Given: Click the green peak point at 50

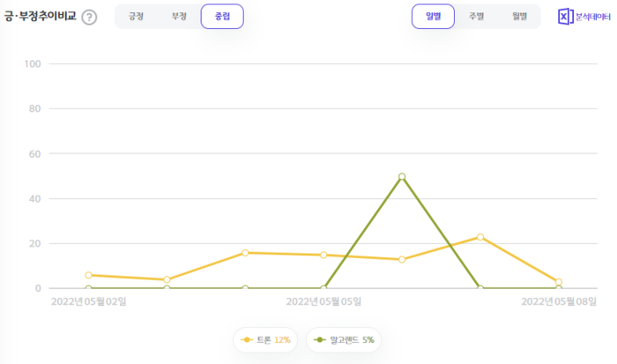Looking at the screenshot, I should tap(402, 176).
